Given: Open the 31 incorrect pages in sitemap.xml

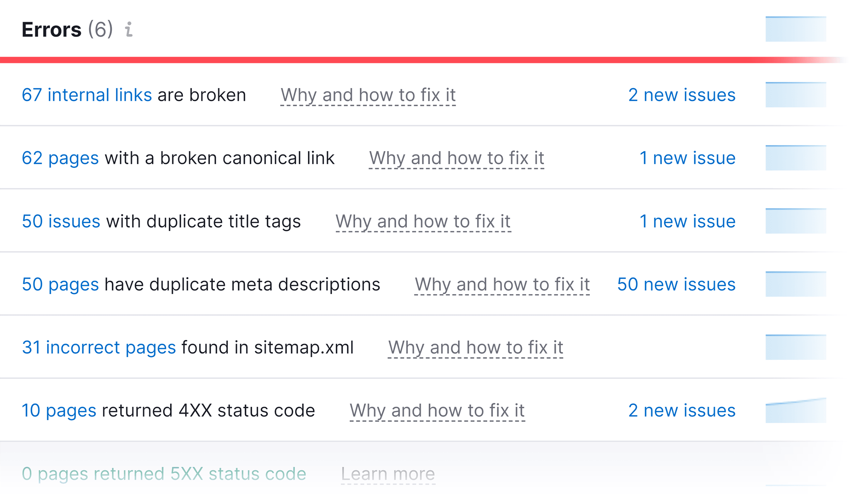Looking at the screenshot, I should click(x=99, y=347).
